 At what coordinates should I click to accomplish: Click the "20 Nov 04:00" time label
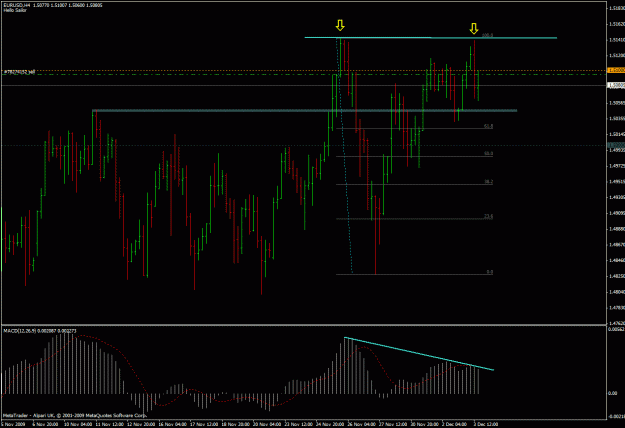267,424
